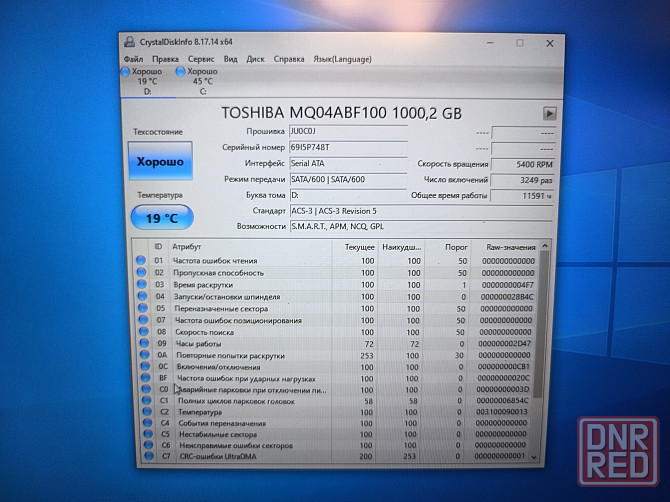The width and height of the screenshot is (670, 502).
Task: Click the 19 °C temperature button
Action: [160, 216]
